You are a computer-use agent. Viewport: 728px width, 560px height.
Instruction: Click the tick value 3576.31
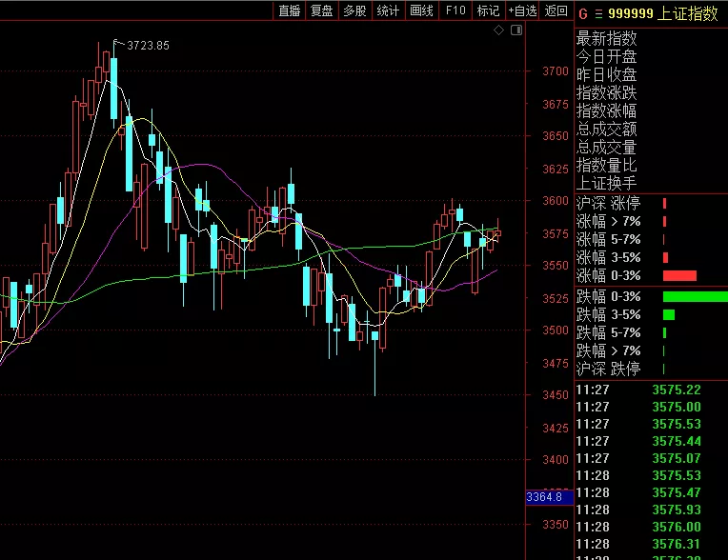677,544
